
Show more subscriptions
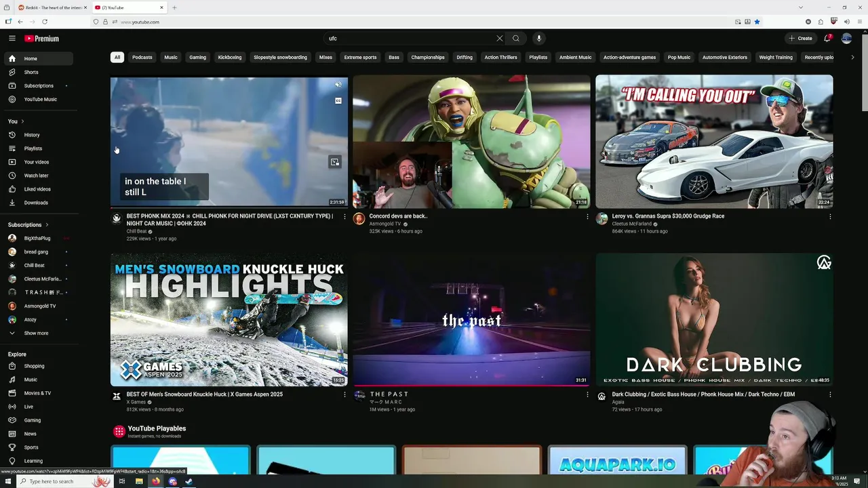[40, 333]
